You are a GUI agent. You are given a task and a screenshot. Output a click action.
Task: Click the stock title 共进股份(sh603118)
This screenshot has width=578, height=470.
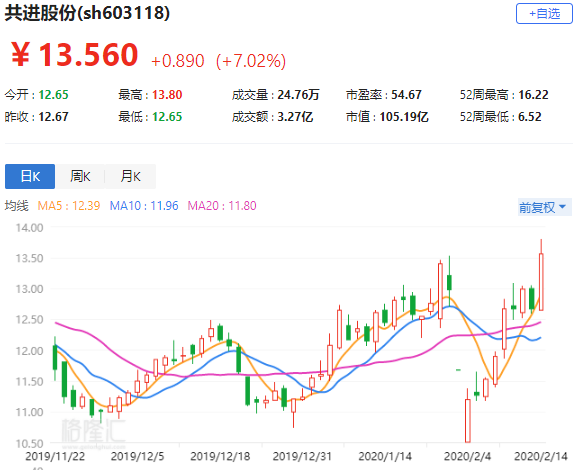click(x=87, y=13)
